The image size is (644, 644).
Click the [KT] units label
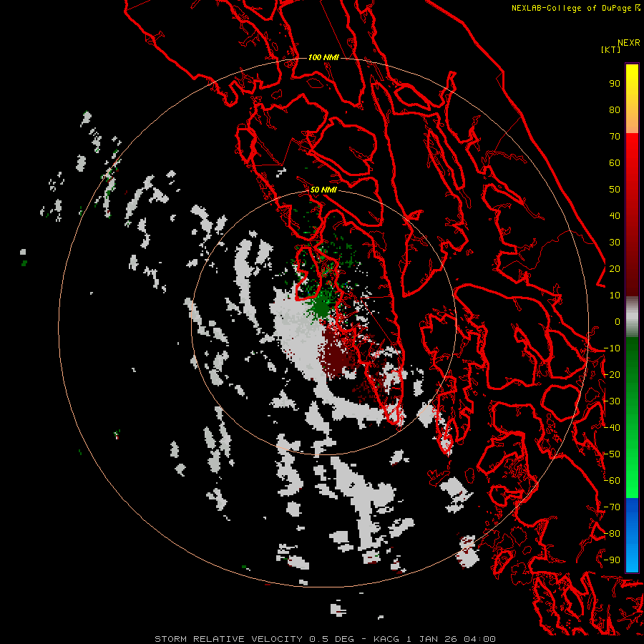click(x=610, y=49)
